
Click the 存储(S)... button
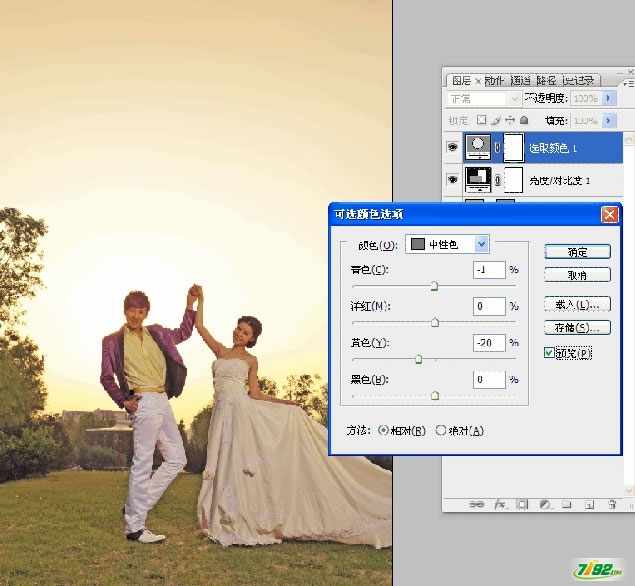pyautogui.click(x=577, y=327)
